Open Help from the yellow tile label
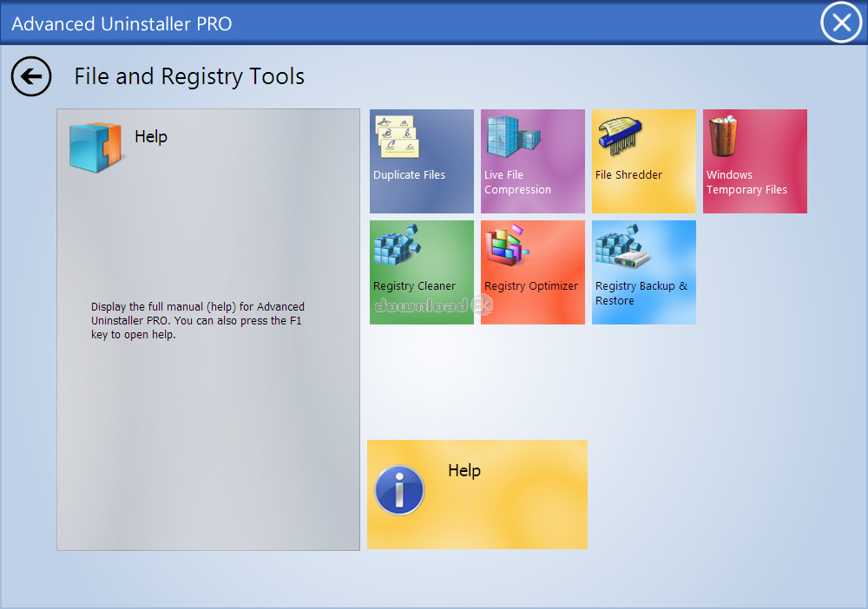The height and width of the screenshot is (609, 868). tap(464, 471)
